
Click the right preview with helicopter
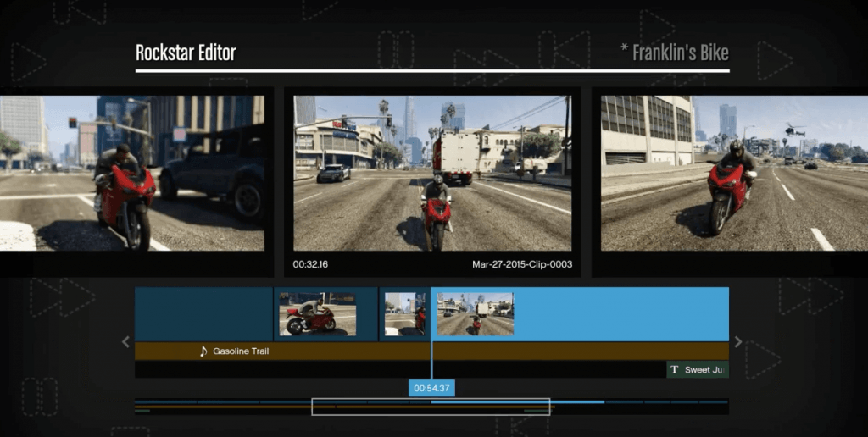pyautogui.click(x=735, y=173)
